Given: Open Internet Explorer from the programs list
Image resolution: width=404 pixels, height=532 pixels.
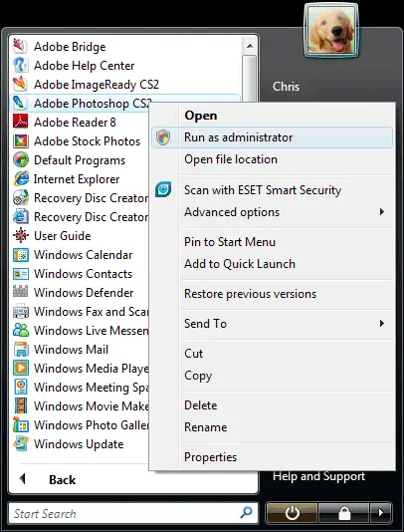Looking at the screenshot, I should 77,178.
